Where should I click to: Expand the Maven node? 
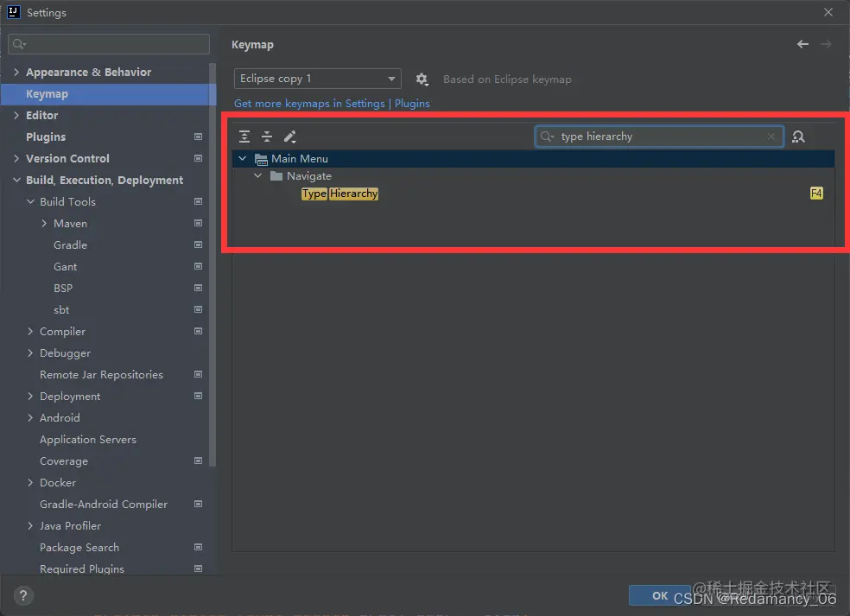point(44,224)
